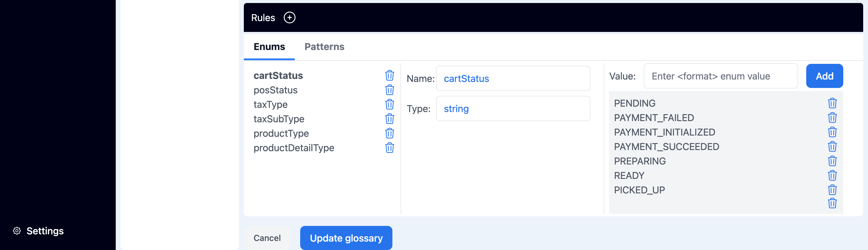868x250 pixels.
Task: Remove the PAYMENT_FAILED value
Action: pyautogui.click(x=832, y=117)
